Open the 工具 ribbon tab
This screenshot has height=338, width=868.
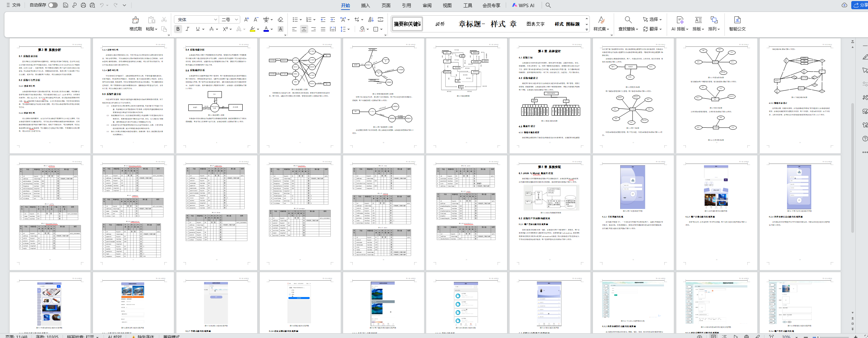[x=467, y=5]
